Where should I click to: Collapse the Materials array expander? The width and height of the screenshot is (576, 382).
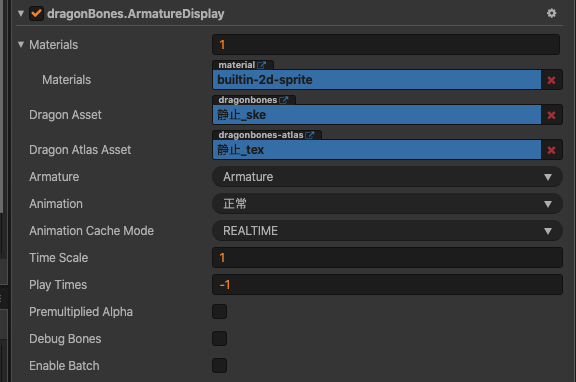pyautogui.click(x=21, y=44)
